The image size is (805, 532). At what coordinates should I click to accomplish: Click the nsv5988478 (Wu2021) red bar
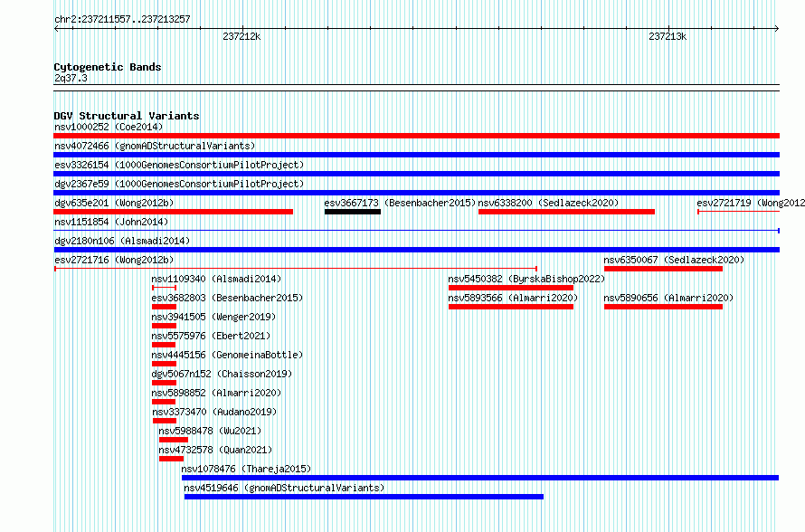[x=174, y=440]
